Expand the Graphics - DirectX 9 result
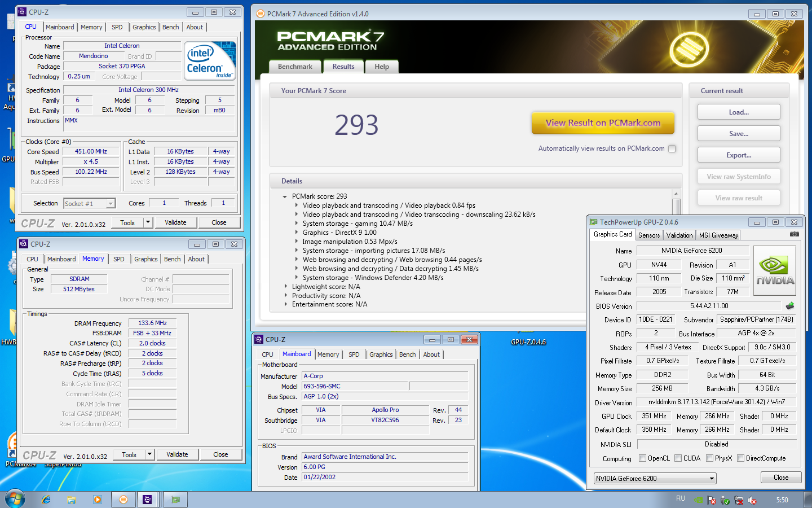Screen dimensions: 812x508 click(x=297, y=233)
